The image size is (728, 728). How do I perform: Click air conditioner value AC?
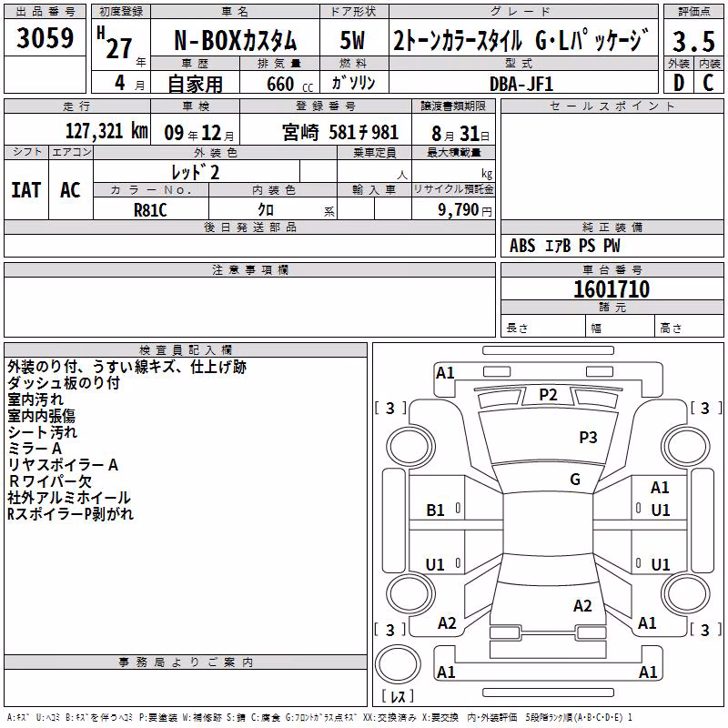71,190
